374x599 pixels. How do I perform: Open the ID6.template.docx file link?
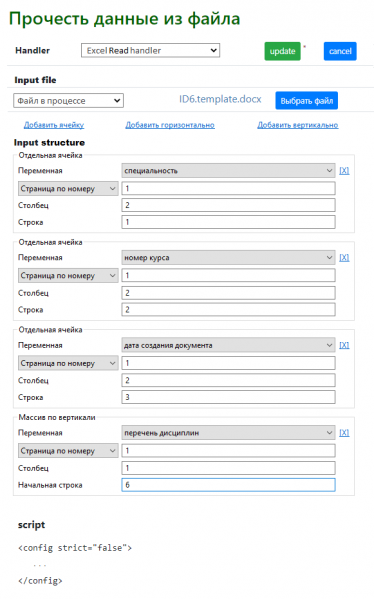(x=220, y=99)
